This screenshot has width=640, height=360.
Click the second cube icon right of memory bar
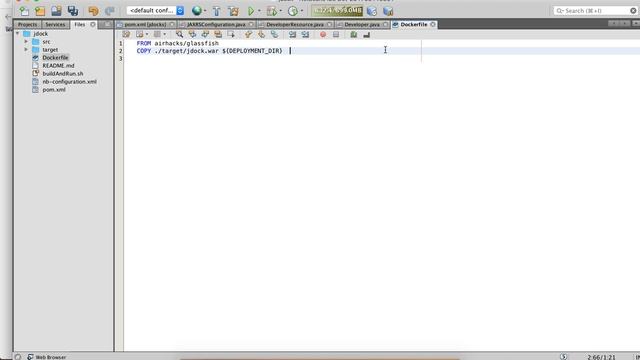pos(388,11)
